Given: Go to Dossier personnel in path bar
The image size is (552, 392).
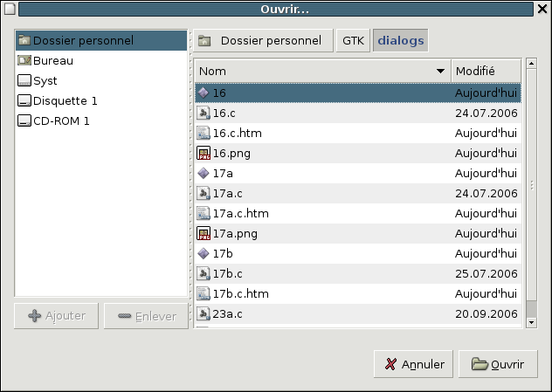Looking at the screenshot, I should tap(262, 41).
